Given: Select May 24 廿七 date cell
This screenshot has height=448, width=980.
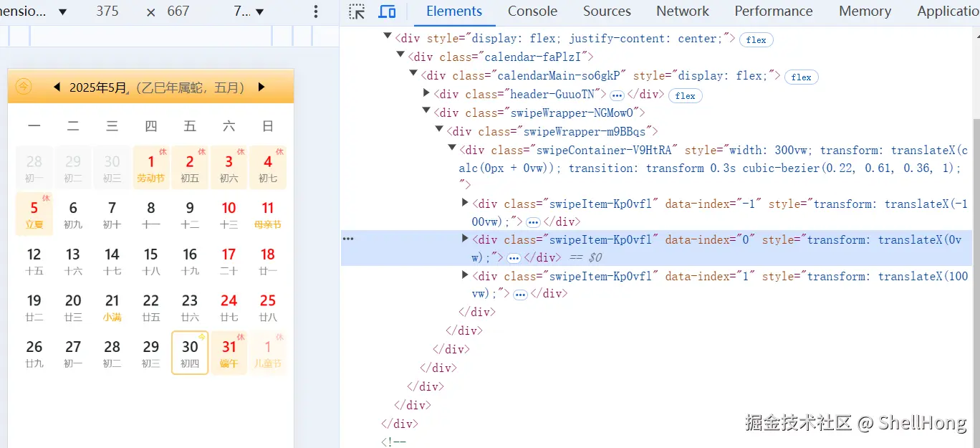Looking at the screenshot, I should coord(229,307).
